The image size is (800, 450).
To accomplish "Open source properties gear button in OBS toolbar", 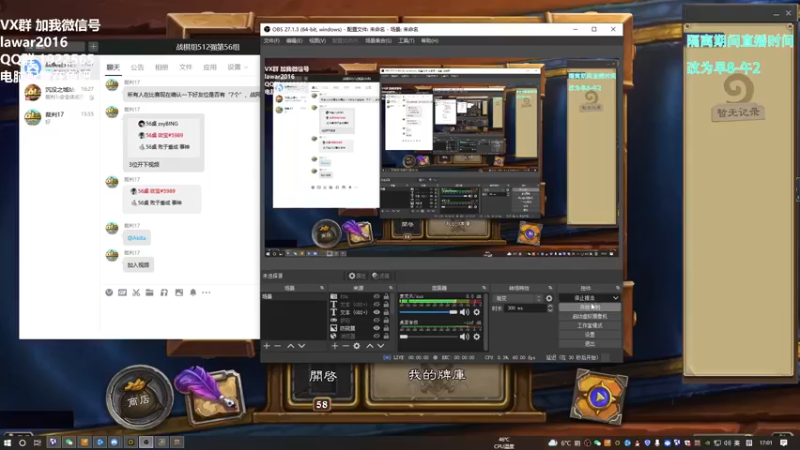I will tap(357, 276).
